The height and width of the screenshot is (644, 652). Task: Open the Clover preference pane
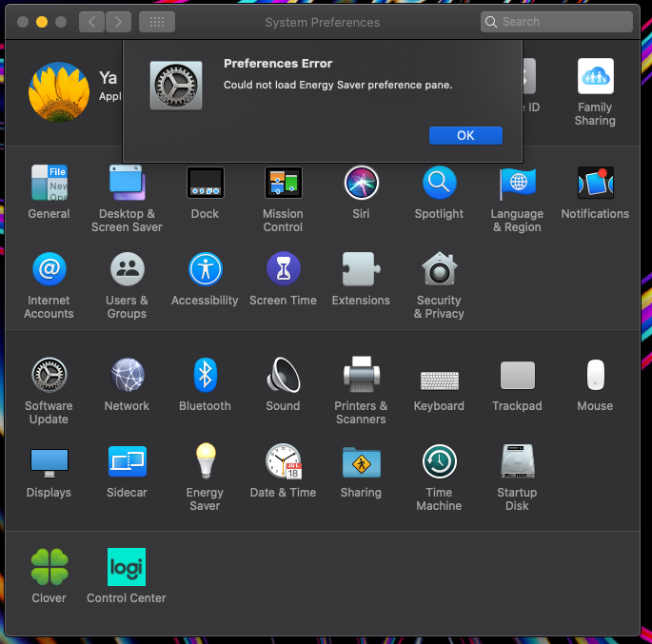pos(49,567)
